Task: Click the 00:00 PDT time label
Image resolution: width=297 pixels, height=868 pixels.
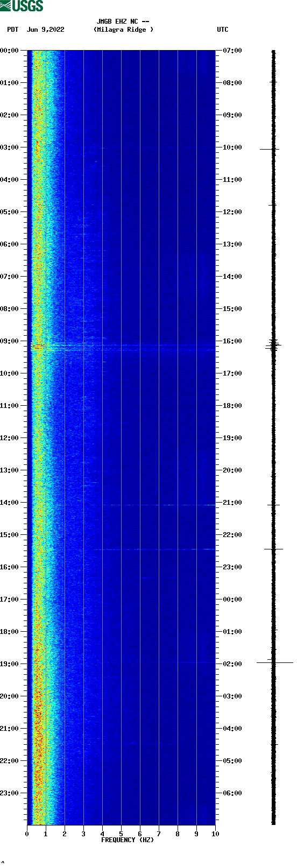Action: (10, 51)
